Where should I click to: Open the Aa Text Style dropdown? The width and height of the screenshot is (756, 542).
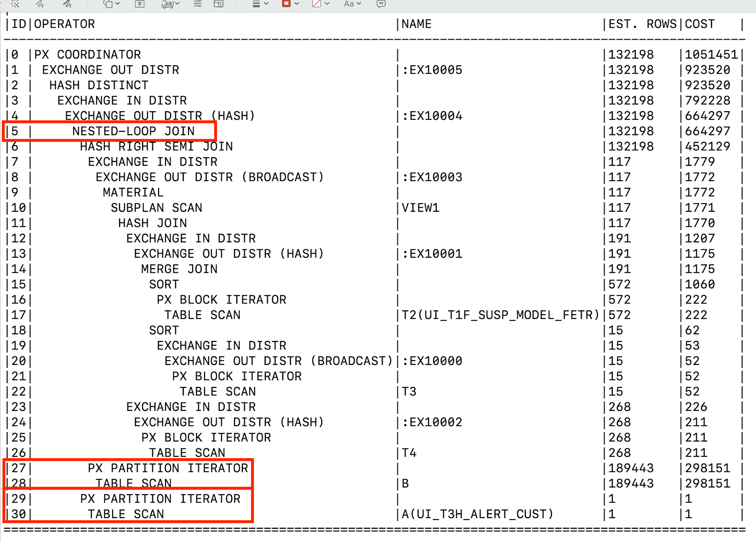point(352,4)
